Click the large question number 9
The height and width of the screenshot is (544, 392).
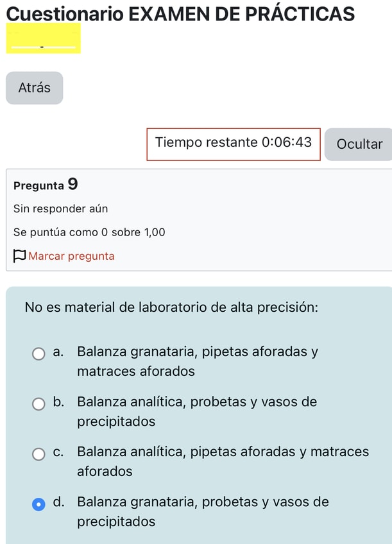(x=72, y=185)
